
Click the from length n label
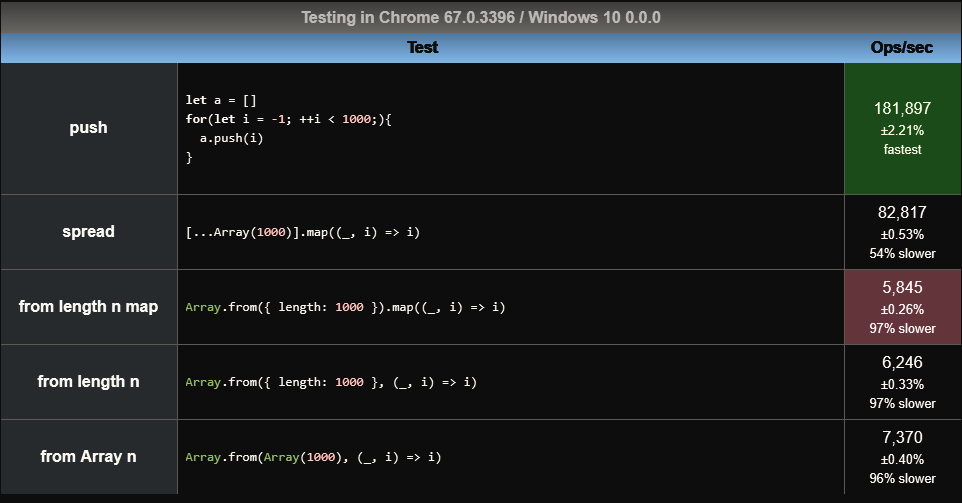tap(88, 382)
